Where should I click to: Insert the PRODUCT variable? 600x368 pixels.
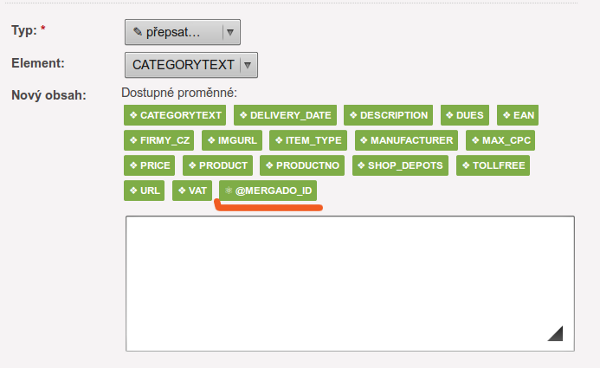(218, 166)
